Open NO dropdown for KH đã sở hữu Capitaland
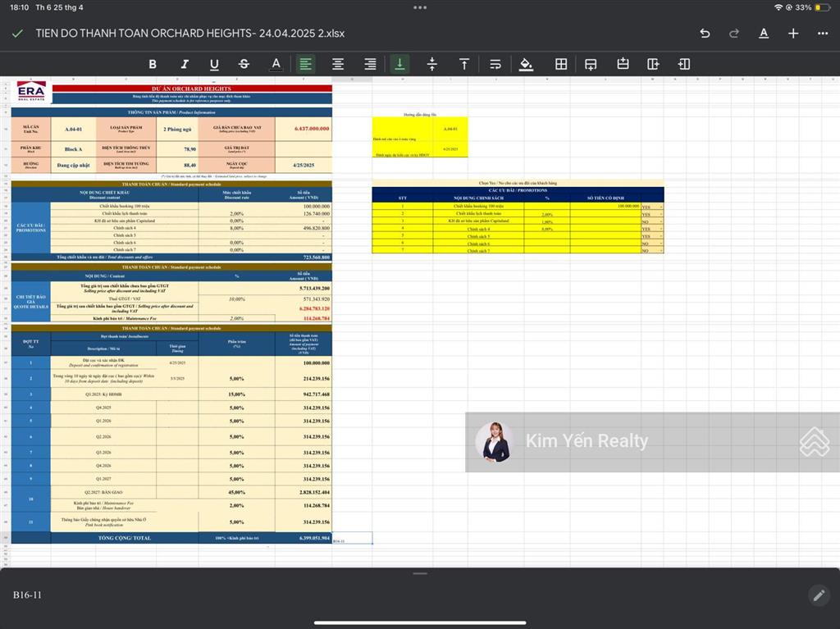This screenshot has height=629, width=840. tap(652, 221)
